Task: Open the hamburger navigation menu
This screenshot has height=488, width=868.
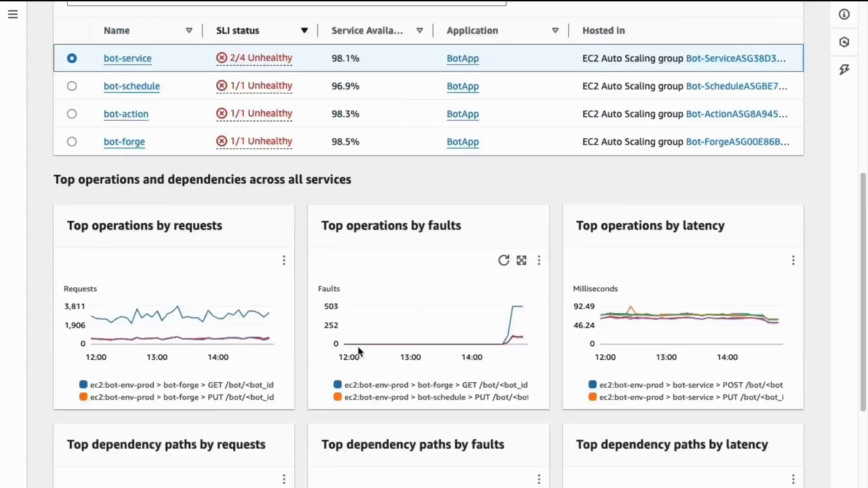Action: 13,14
